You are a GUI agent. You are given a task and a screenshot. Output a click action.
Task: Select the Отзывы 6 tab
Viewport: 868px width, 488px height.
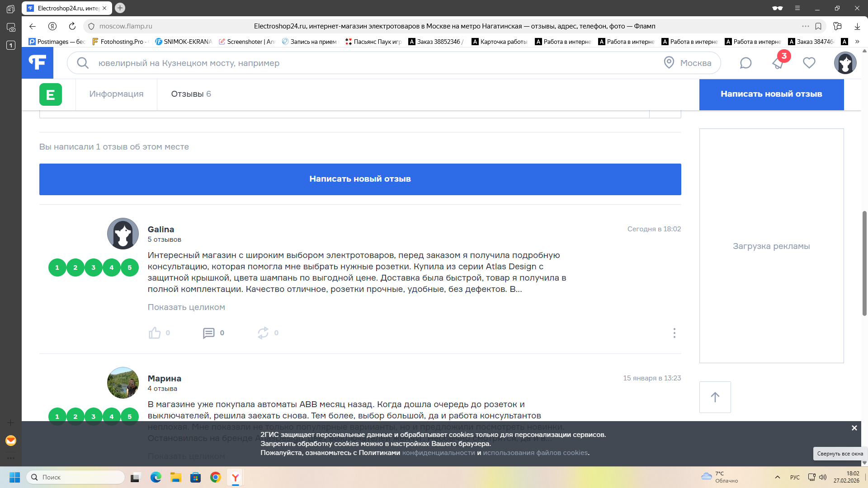click(191, 94)
